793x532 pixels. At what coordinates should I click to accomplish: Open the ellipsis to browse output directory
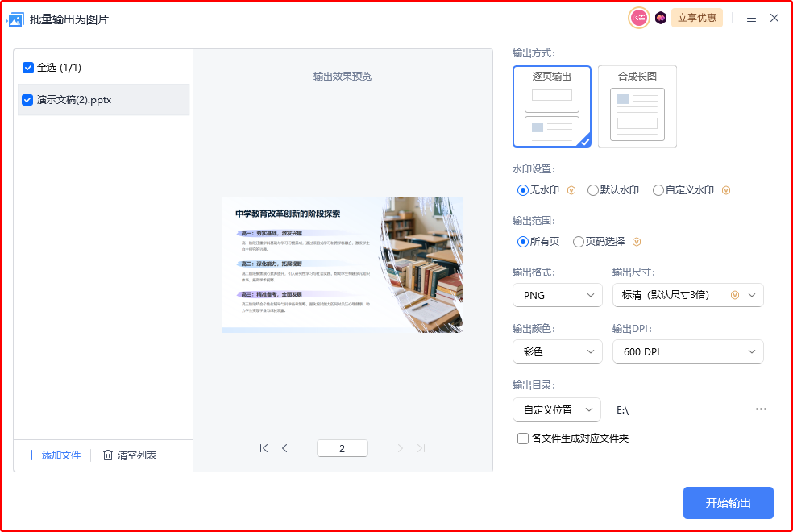pyautogui.click(x=760, y=409)
